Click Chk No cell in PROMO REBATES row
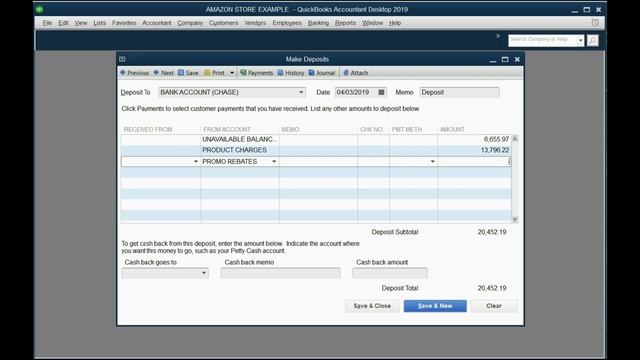The height and width of the screenshot is (360, 640). click(x=373, y=162)
